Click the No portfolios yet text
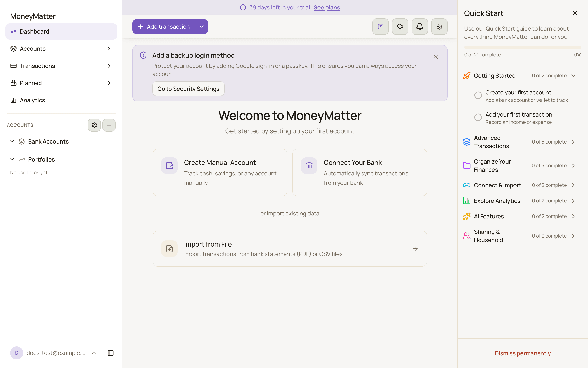 (x=29, y=172)
